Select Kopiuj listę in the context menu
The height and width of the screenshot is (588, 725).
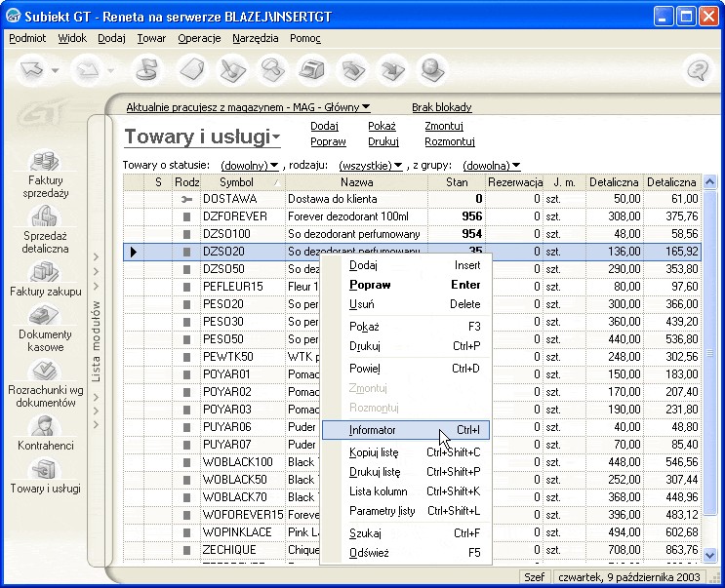click(374, 452)
